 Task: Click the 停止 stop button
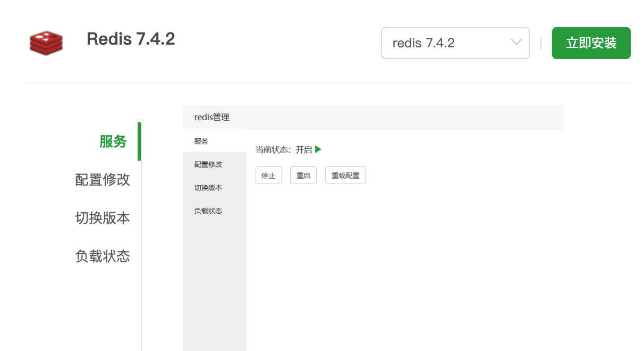point(268,175)
